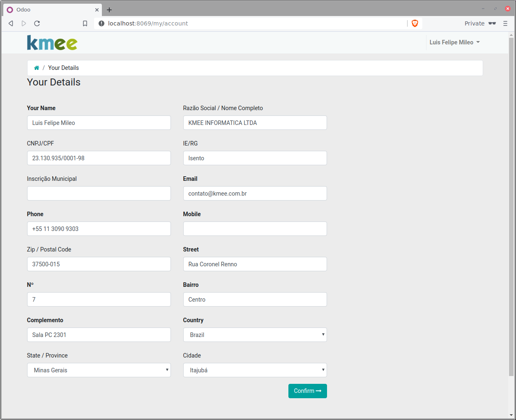Screen dimensions: 516x420
Task: Click the kmee logo
Action: click(52, 43)
